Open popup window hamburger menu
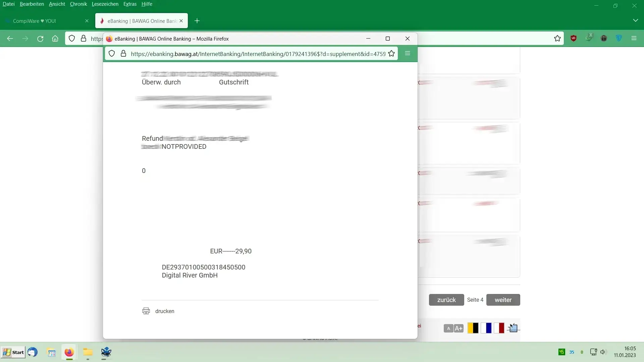 point(408,53)
